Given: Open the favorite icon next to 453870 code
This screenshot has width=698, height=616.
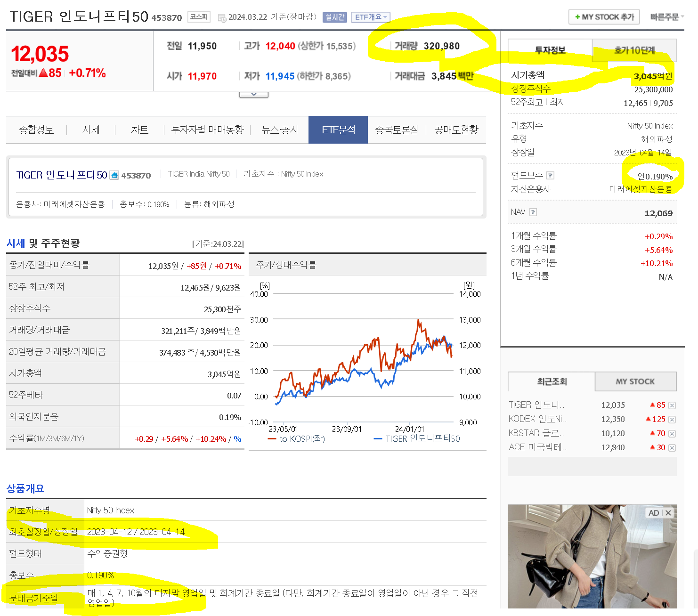Looking at the screenshot, I should pyautogui.click(x=114, y=175).
